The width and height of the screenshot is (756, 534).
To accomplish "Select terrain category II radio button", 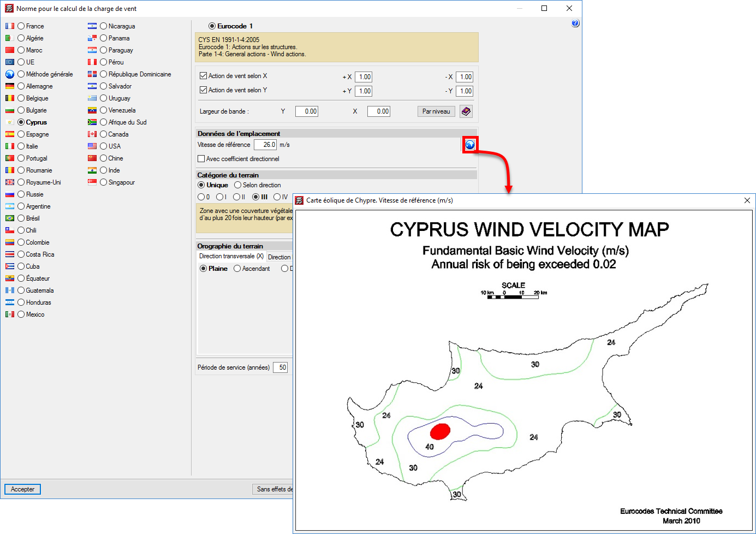I will click(236, 197).
